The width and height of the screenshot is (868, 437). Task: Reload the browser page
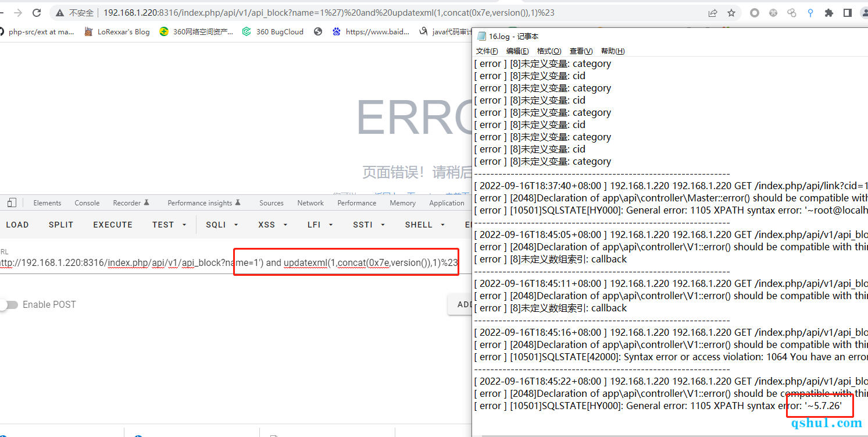[37, 13]
